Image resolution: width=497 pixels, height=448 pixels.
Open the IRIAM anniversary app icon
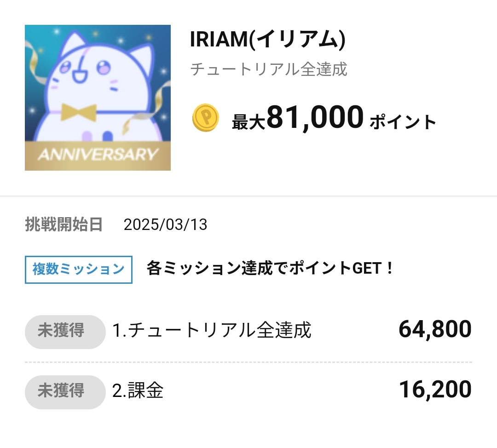pyautogui.click(x=98, y=98)
